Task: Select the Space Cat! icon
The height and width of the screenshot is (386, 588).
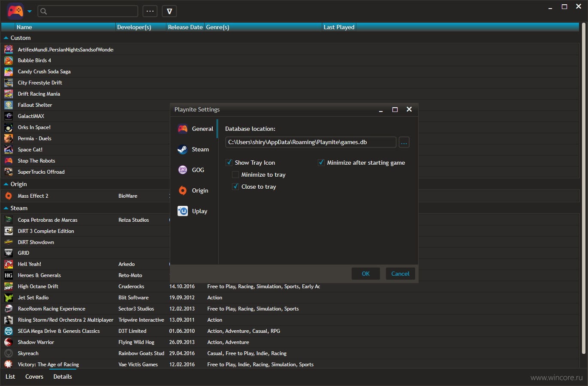Action: [x=9, y=150]
